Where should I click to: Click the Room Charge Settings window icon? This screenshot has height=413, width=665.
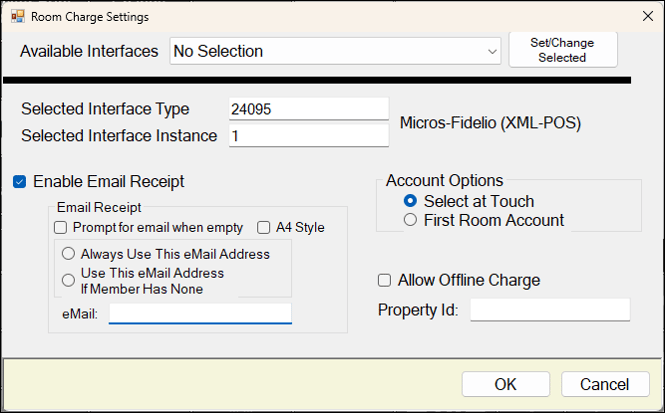coord(18,17)
